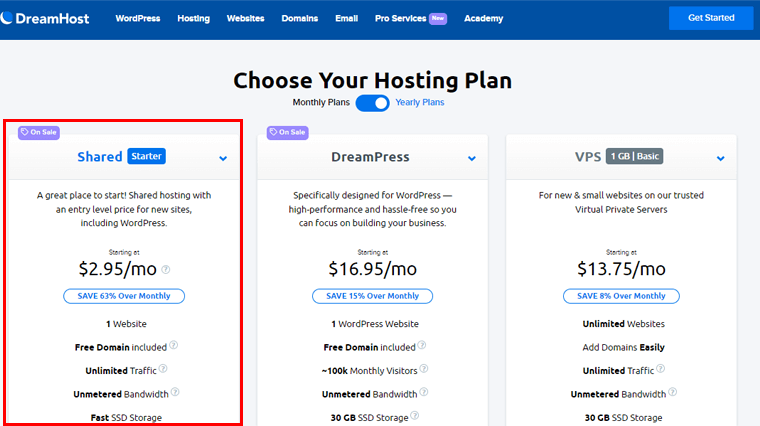Click 'Unlimited Websites' text
This screenshot has height=426, width=760.
coord(623,324)
